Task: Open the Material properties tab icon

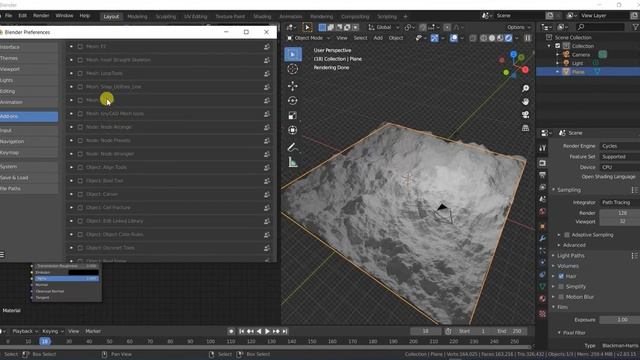Action: point(542,298)
